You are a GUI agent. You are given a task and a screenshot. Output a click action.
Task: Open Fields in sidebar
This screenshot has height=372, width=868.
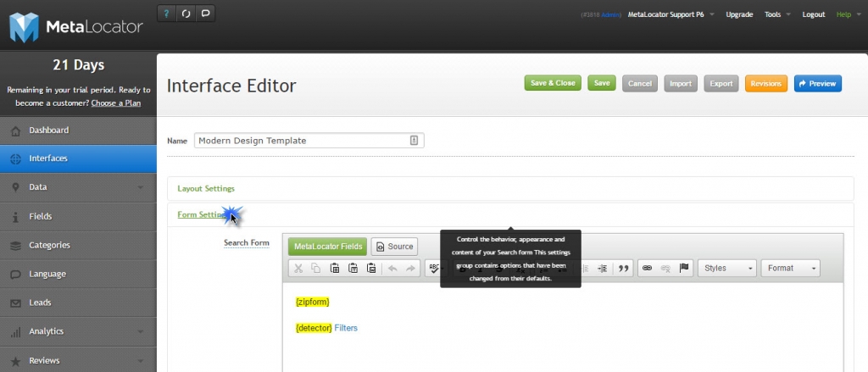(x=78, y=216)
